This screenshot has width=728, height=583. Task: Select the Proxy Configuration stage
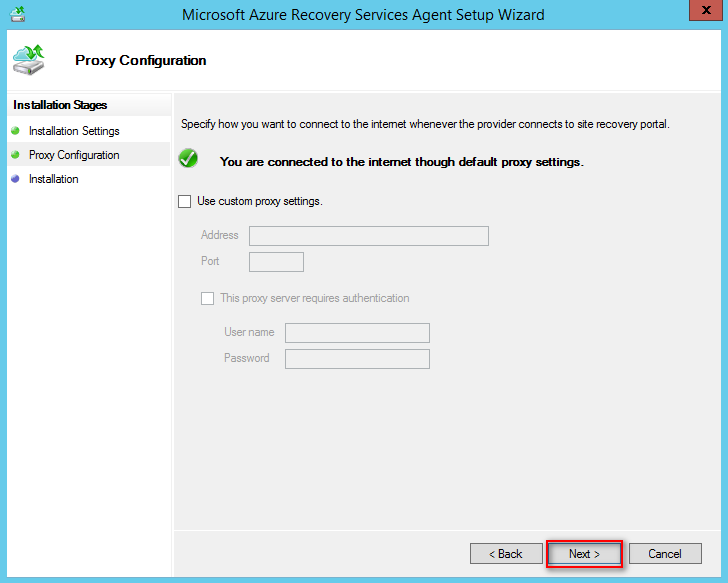coord(74,155)
